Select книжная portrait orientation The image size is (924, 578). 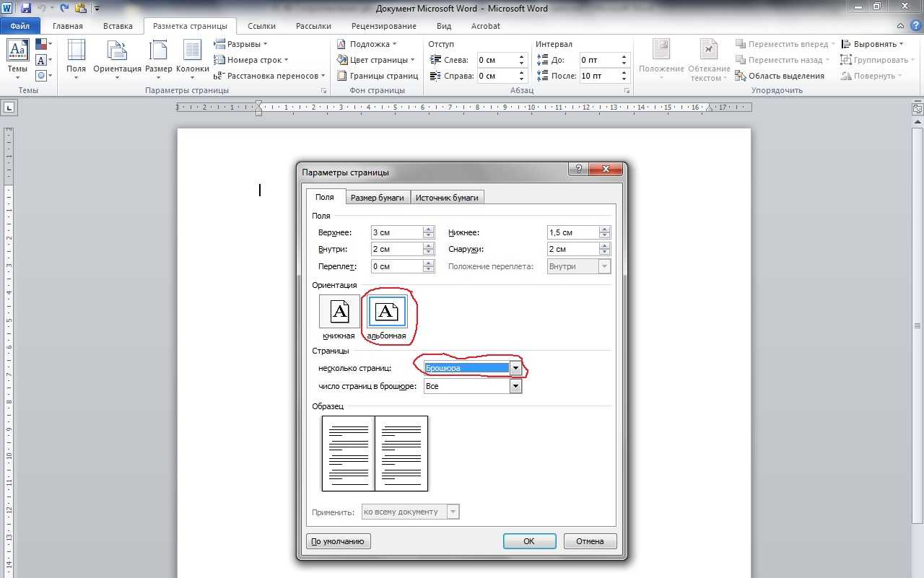(x=339, y=317)
